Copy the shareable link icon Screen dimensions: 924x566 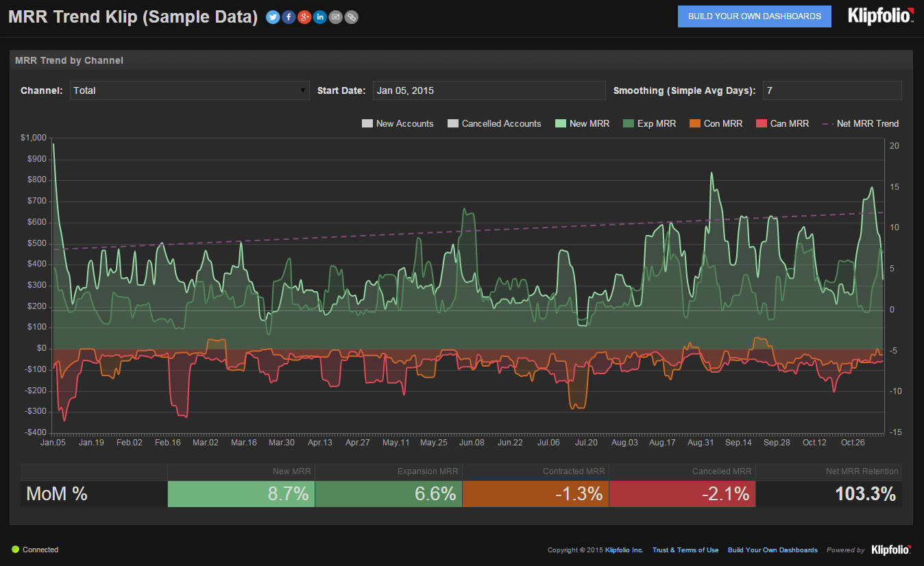[351, 16]
